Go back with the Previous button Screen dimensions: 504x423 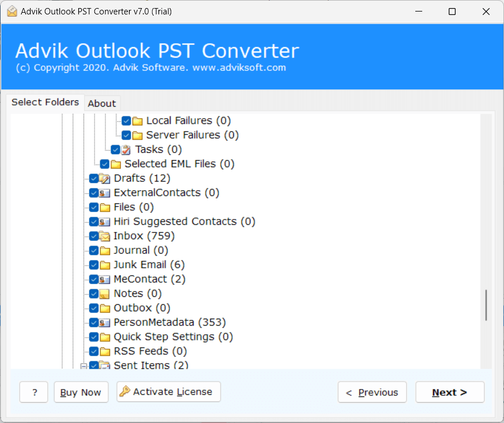372,392
